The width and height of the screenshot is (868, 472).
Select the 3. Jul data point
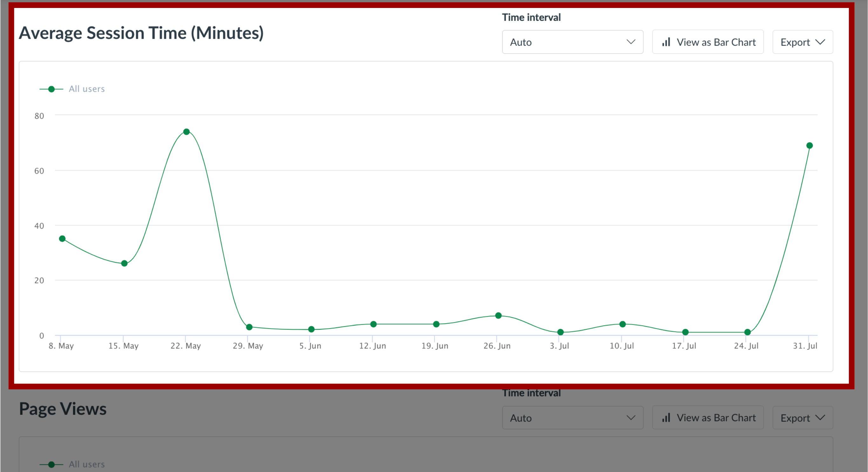561,332
